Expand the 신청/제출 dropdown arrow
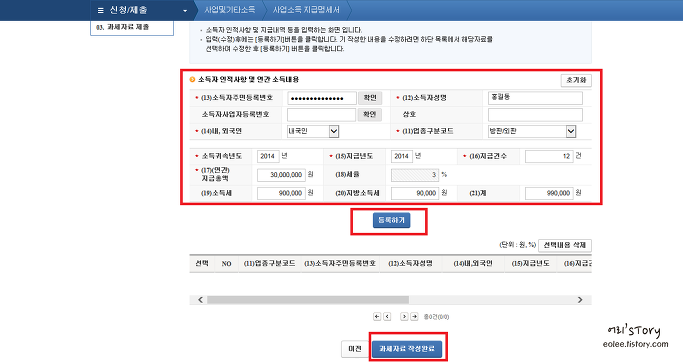683x362 pixels. [x=185, y=10]
